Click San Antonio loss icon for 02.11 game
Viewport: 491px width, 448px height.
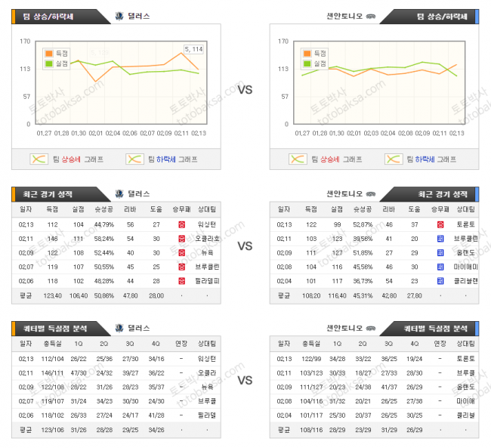[440, 239]
